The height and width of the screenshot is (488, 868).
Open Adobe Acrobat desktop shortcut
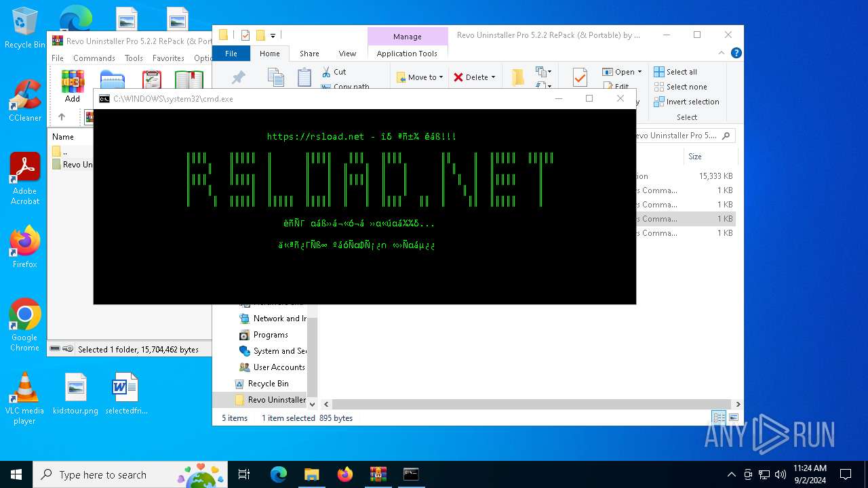pyautogui.click(x=24, y=178)
